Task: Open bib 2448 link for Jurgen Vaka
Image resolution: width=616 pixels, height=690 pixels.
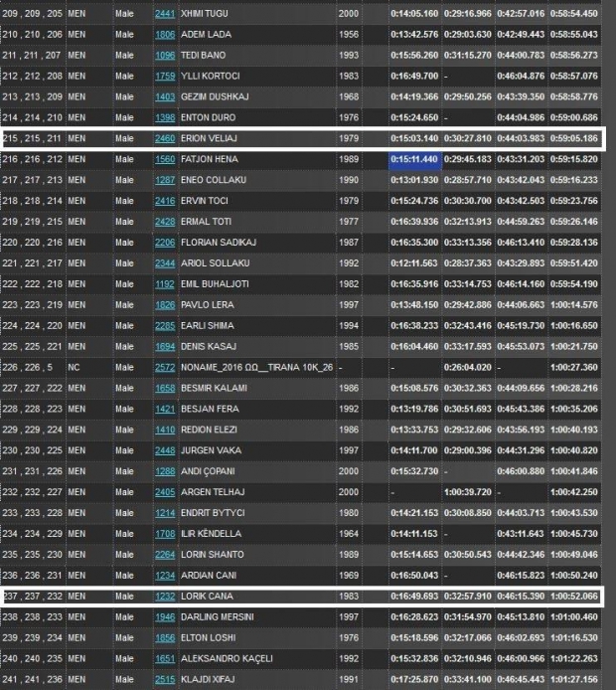Action: 165,449
